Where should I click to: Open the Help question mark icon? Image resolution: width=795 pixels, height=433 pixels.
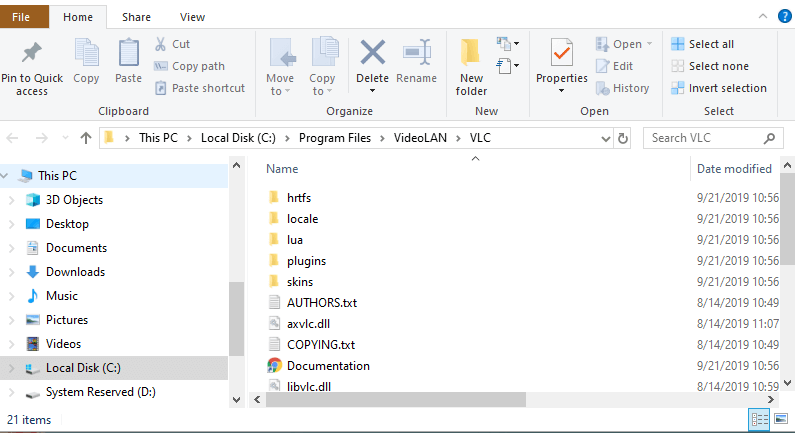coord(784,16)
